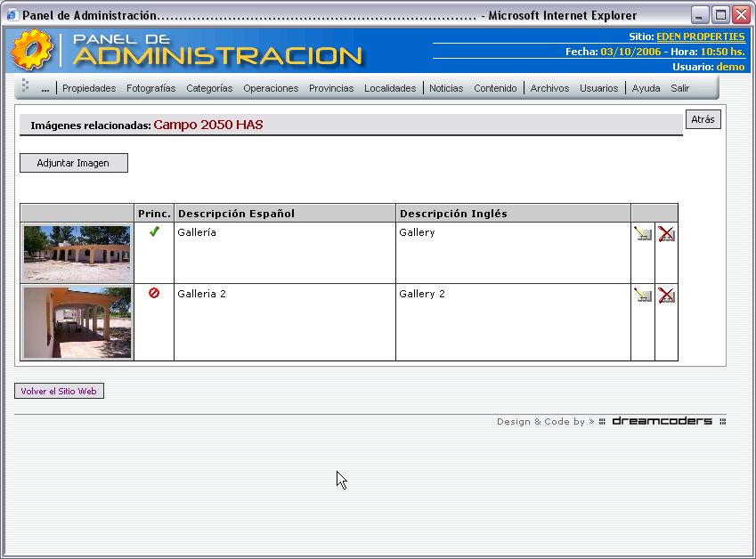The height and width of the screenshot is (559, 756).
Task: Click the menu bar grip handle
Action: [x=25, y=86]
